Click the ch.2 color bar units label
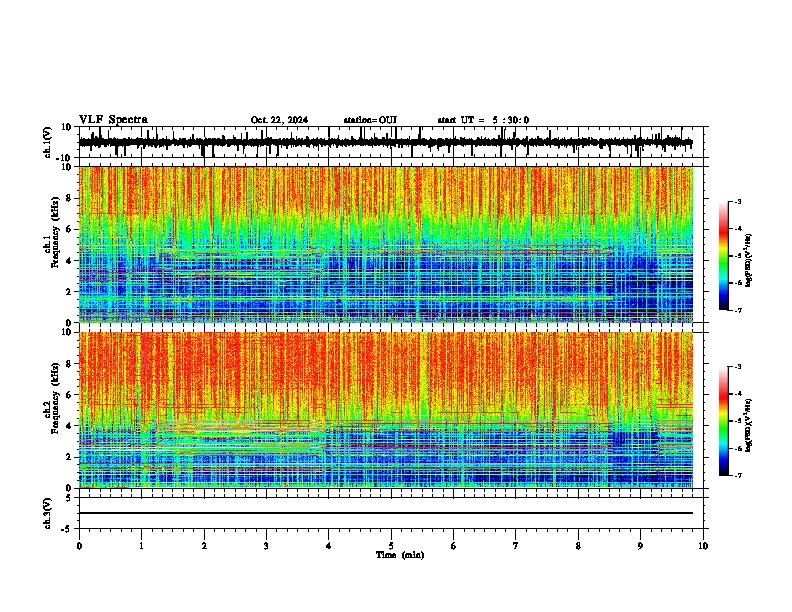 749,426
